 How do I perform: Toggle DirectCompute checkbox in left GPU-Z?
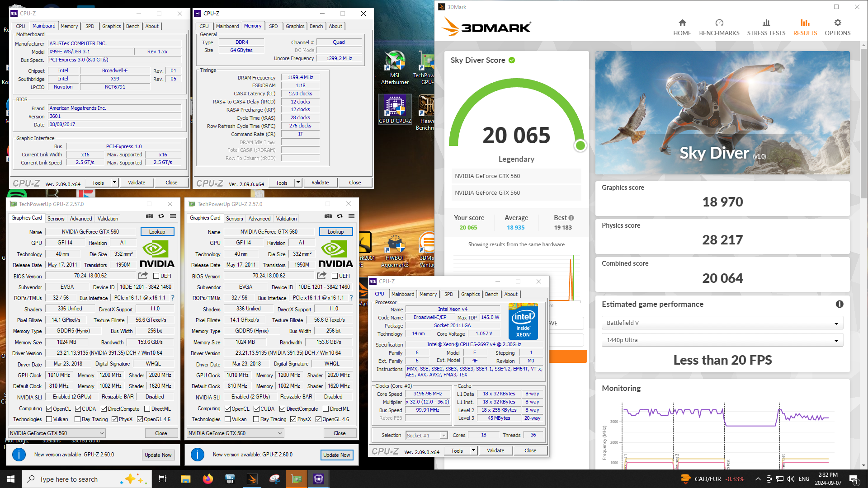(x=104, y=409)
